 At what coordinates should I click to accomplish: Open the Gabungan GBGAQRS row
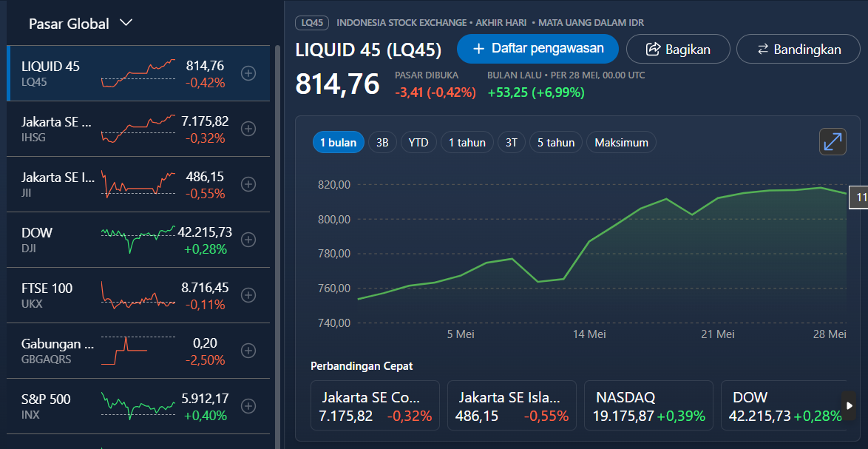[x=138, y=351]
